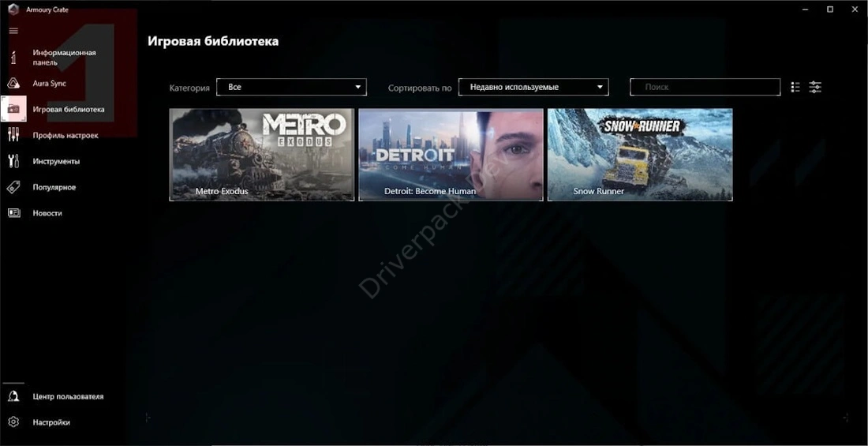Expand the Сортировать по dropdown

click(x=533, y=87)
